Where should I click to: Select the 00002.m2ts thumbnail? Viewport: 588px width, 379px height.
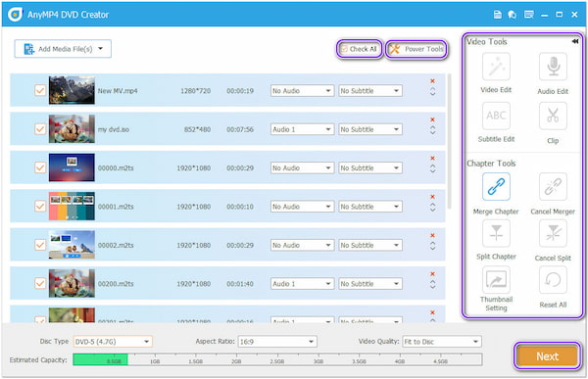[72, 245]
